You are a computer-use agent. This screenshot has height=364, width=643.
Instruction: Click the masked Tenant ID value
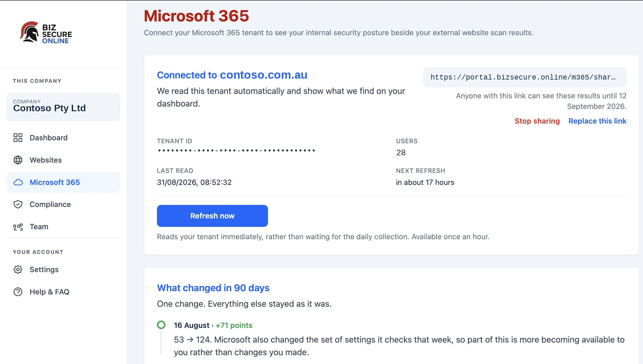(236, 151)
